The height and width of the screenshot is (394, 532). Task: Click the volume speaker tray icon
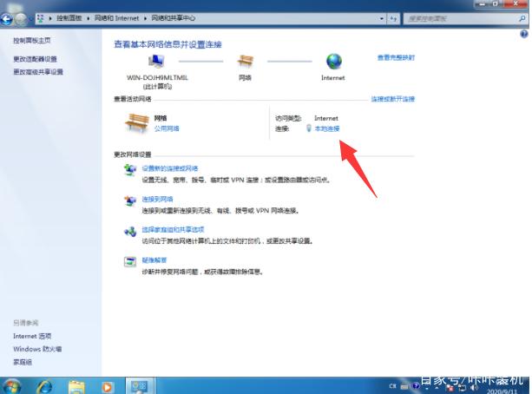click(x=474, y=388)
